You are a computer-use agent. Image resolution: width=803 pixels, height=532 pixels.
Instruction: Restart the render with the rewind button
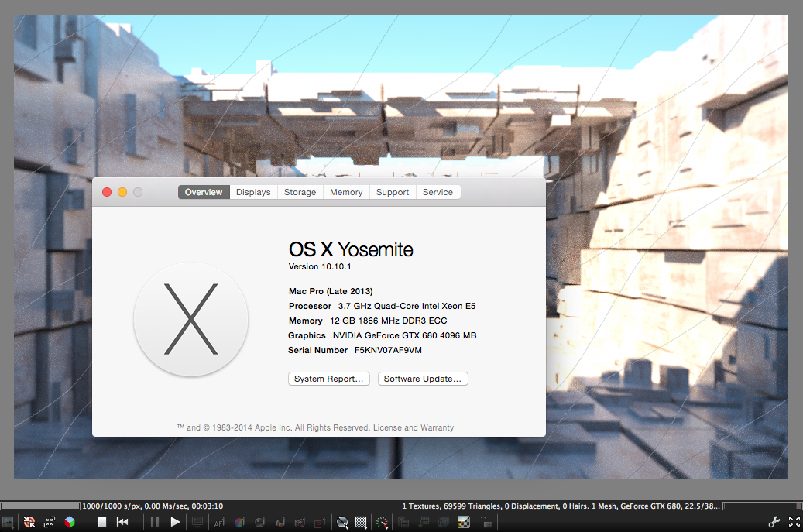[122, 522]
